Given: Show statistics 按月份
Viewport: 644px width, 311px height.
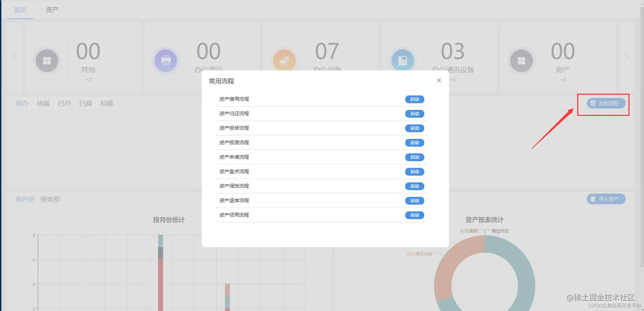Looking at the screenshot, I should 25,199.
